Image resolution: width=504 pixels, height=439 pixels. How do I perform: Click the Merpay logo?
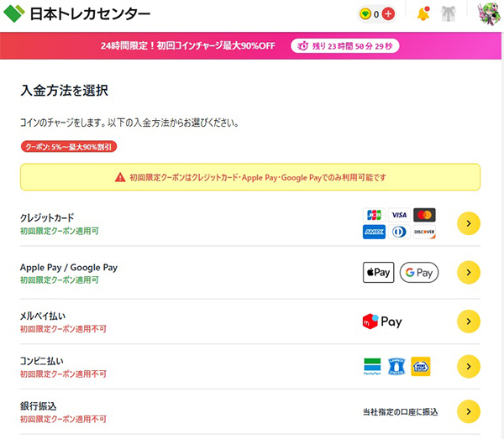[382, 321]
